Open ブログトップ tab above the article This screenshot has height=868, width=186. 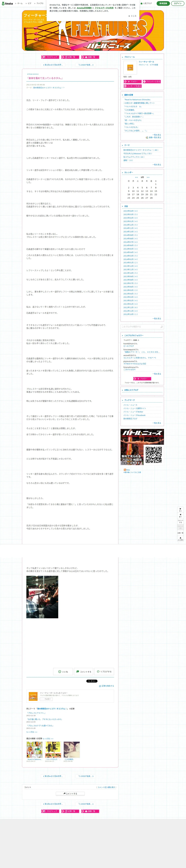click(x=50, y=57)
